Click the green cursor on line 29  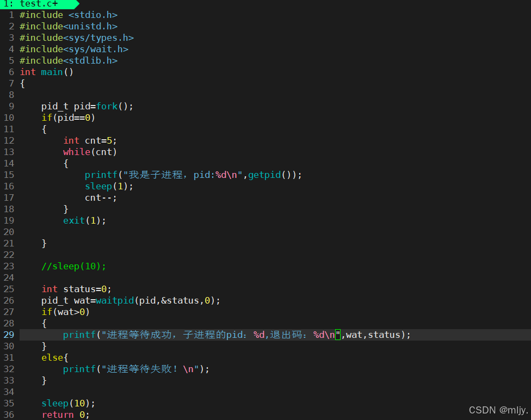338,335
